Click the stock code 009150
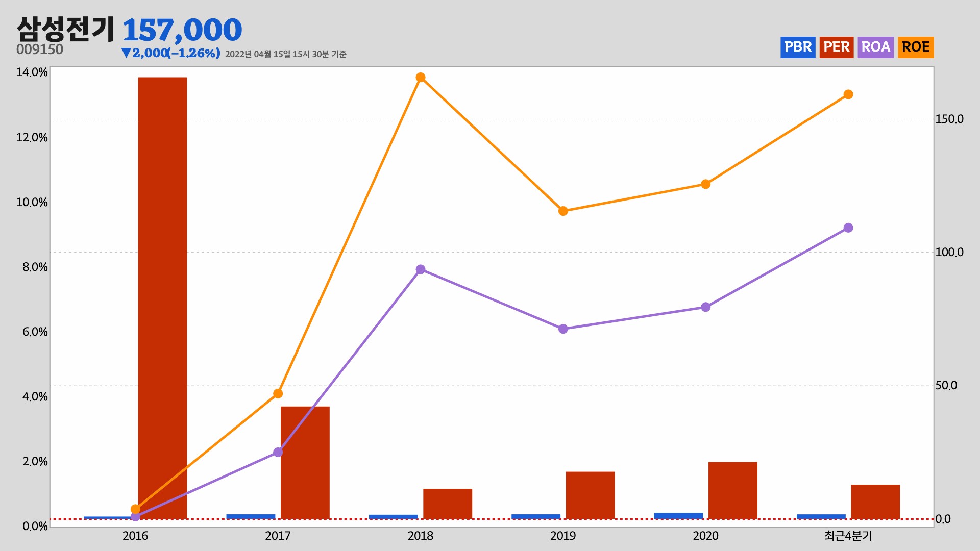Screen dimensions: 980x551 point(40,49)
